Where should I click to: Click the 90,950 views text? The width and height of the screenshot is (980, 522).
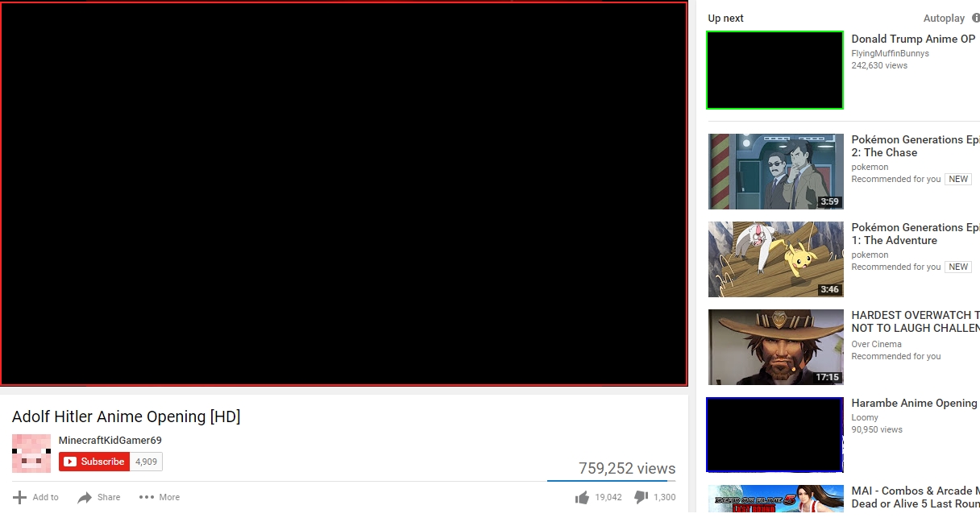[877, 429]
